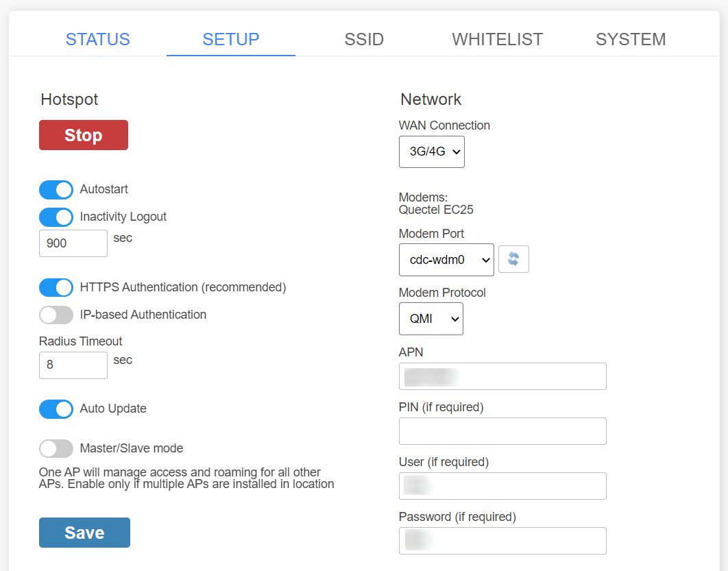This screenshot has width=728, height=571.
Task: Enable IP-based Authentication
Action: 56,315
